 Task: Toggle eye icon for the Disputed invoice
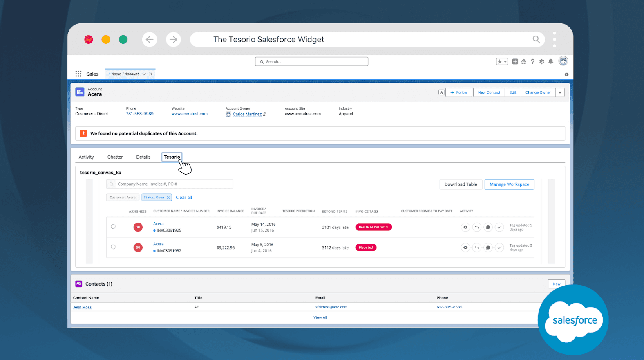click(x=465, y=248)
